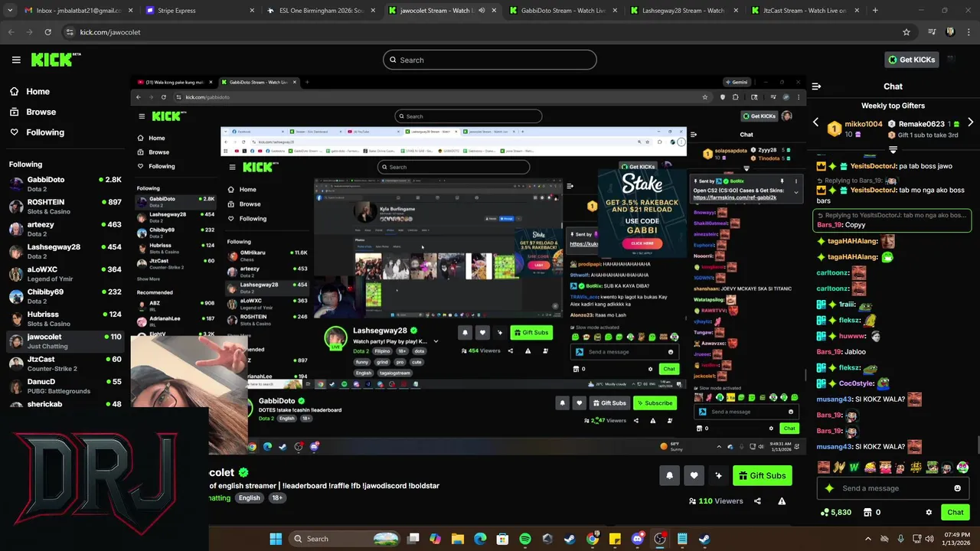Open Windows Start menu
The width and height of the screenshot is (980, 551).
276,539
